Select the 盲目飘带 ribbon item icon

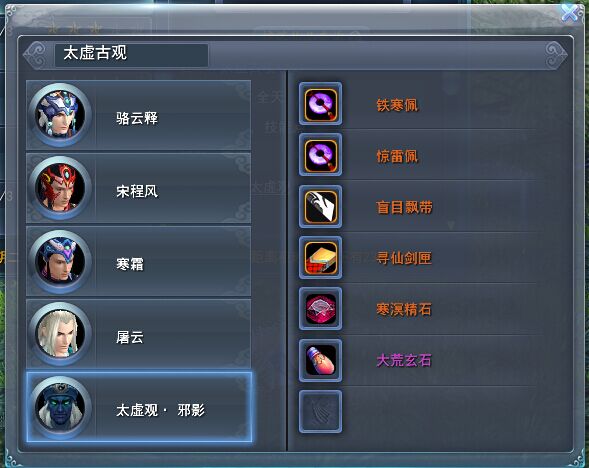pos(320,206)
